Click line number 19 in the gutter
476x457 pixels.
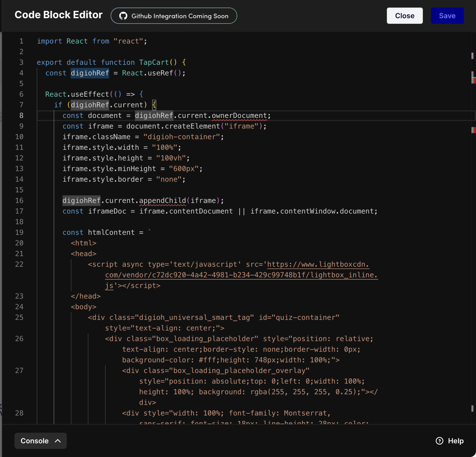[19, 233]
